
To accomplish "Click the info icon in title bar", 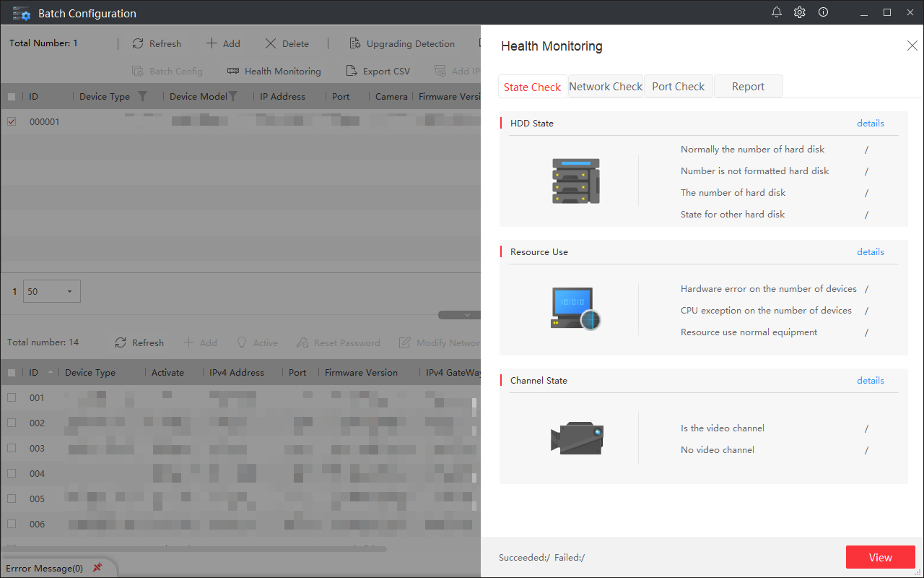I will click(x=823, y=12).
